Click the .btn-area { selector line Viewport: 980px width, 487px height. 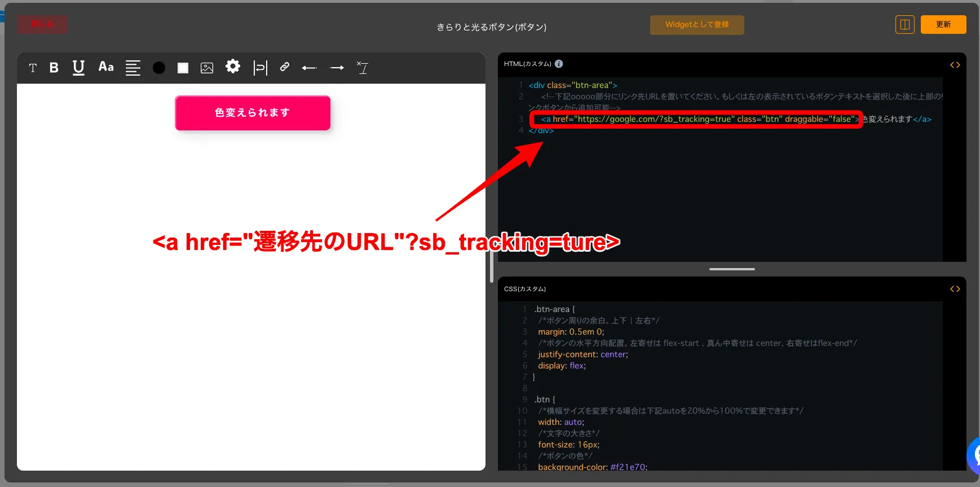[x=554, y=309]
